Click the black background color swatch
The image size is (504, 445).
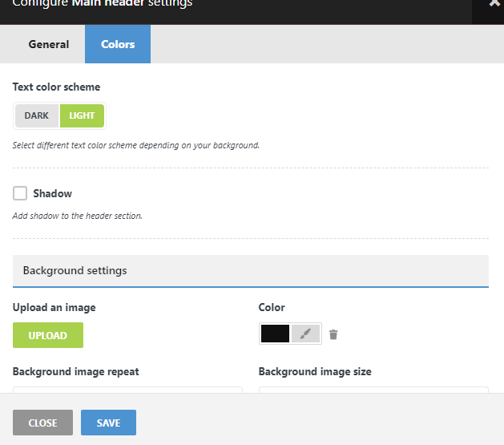coord(275,334)
